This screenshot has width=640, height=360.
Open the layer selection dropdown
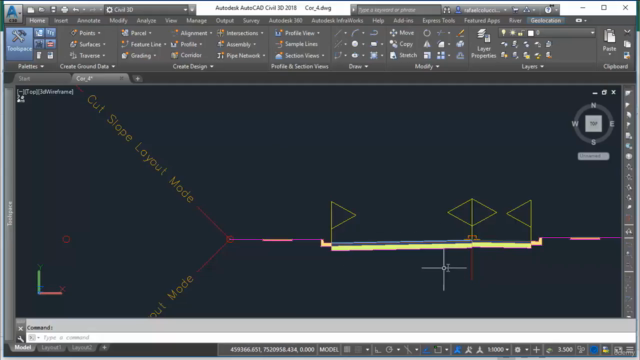coord(547,33)
